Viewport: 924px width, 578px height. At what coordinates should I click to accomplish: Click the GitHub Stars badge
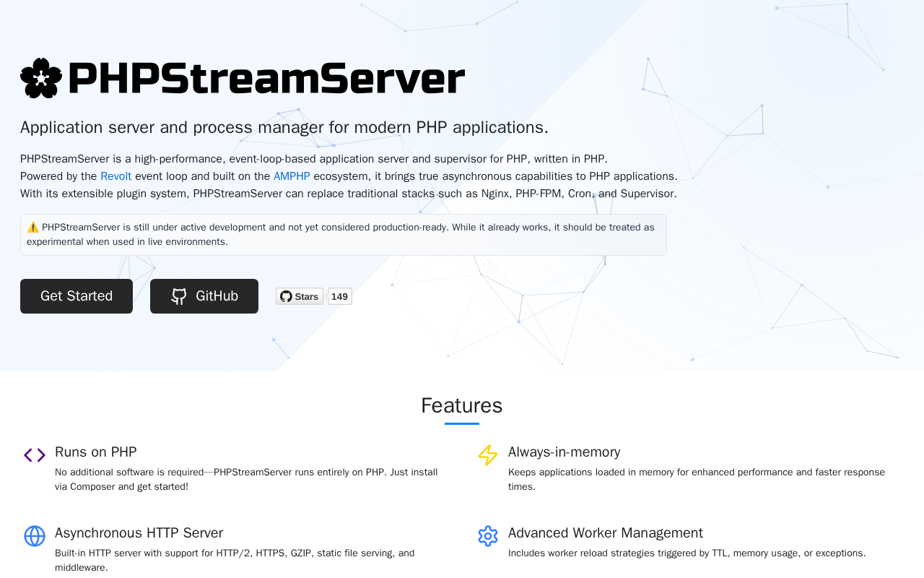(x=300, y=296)
